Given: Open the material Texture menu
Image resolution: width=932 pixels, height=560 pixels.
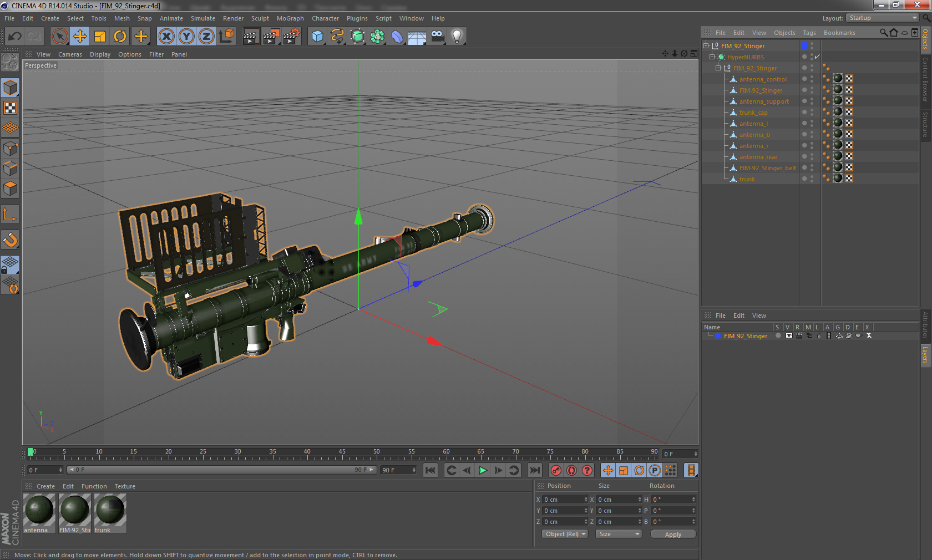Looking at the screenshot, I should (125, 486).
